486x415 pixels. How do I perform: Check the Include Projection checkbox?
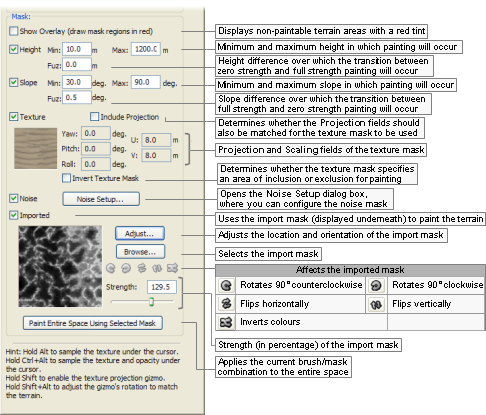coord(94,117)
